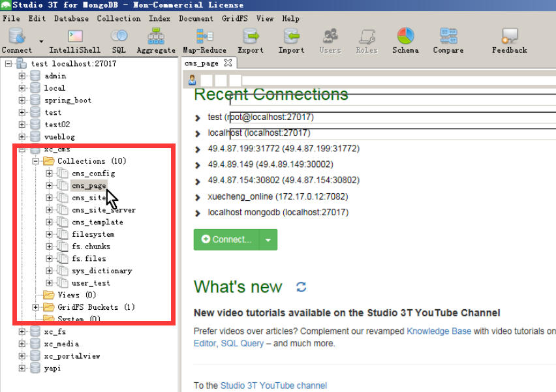Open the GridFS menu

235,18
